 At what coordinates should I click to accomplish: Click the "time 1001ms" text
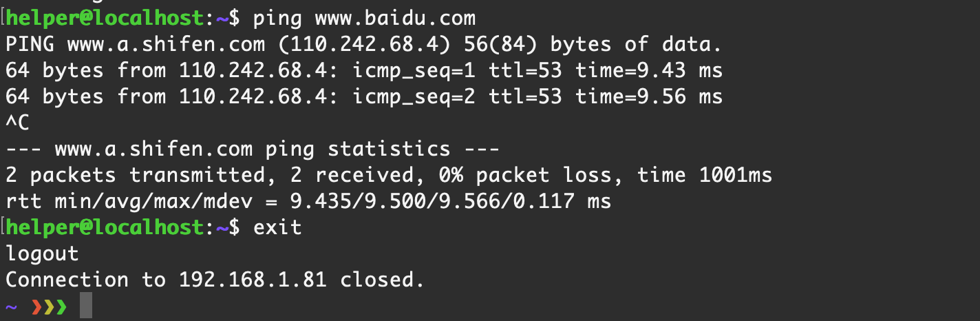click(x=705, y=175)
